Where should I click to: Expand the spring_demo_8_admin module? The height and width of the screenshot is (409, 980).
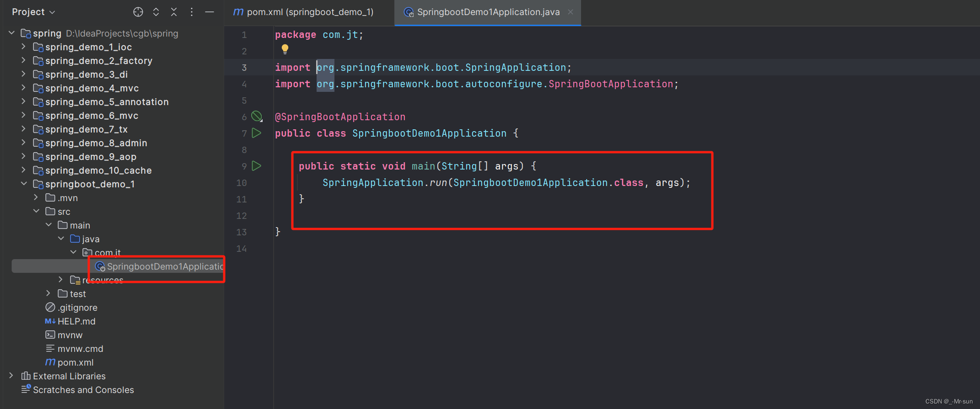coord(23,143)
